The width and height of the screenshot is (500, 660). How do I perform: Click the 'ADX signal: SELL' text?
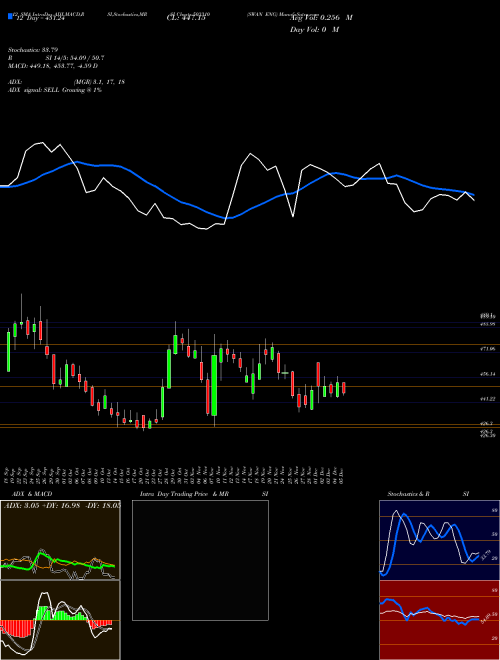tap(34, 90)
